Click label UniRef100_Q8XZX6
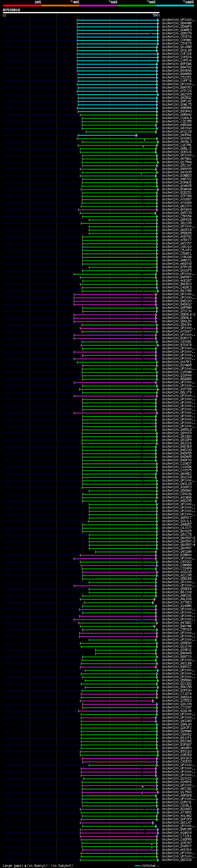 pyautogui.click(x=177, y=860)
